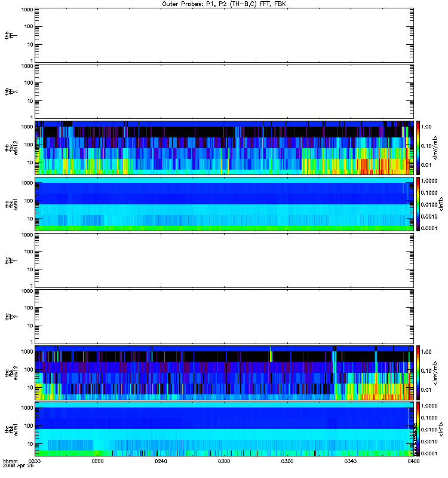
Task: Select the 0220 time axis label
Action: [97, 461]
